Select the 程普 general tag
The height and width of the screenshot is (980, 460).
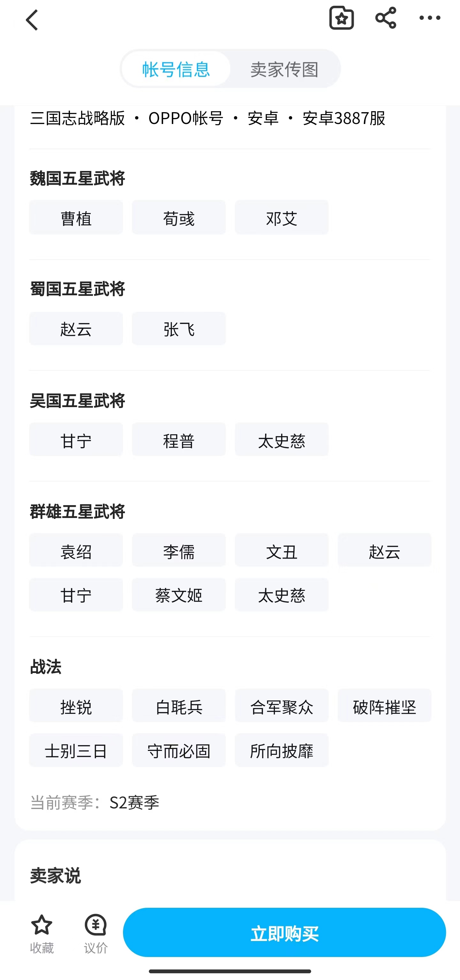point(179,440)
